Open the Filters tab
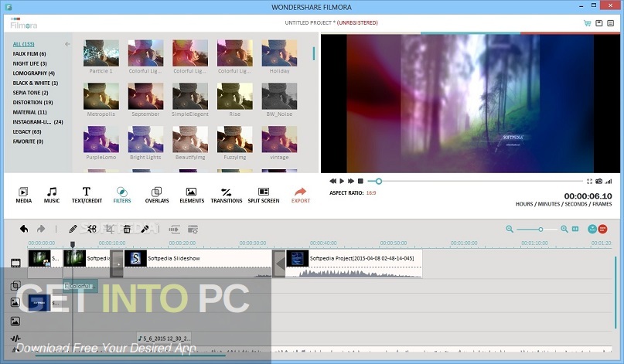This screenshot has width=624, height=364. tap(121, 195)
